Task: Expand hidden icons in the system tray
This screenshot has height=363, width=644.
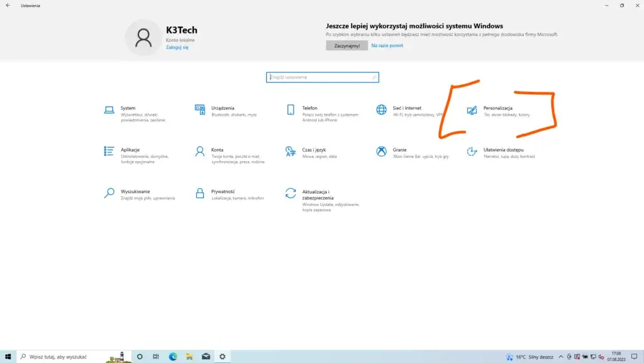Action: point(560,356)
